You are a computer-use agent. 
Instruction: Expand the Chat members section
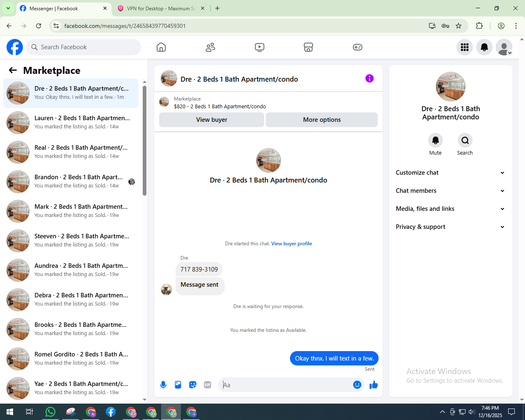tap(451, 191)
